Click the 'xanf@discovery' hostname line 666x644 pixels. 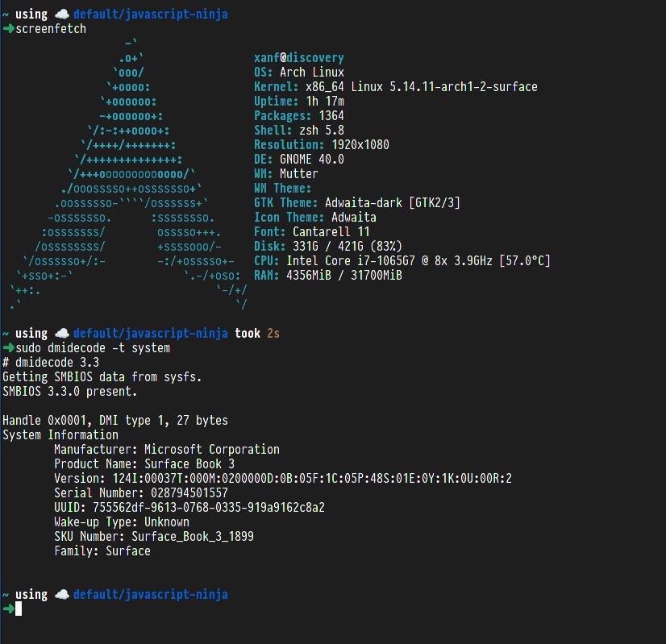pos(299,58)
